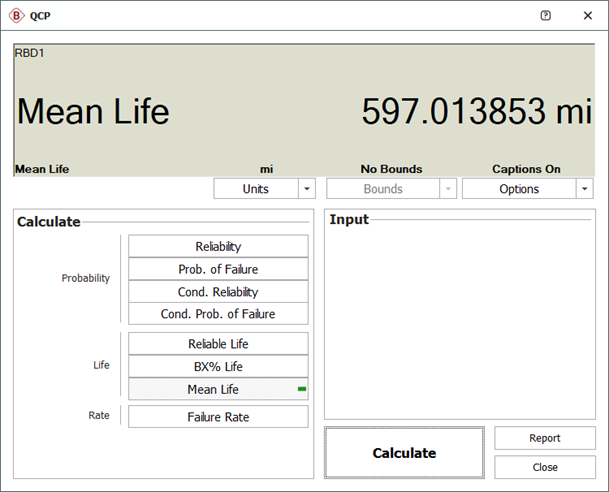Click the Units button

tap(255, 189)
